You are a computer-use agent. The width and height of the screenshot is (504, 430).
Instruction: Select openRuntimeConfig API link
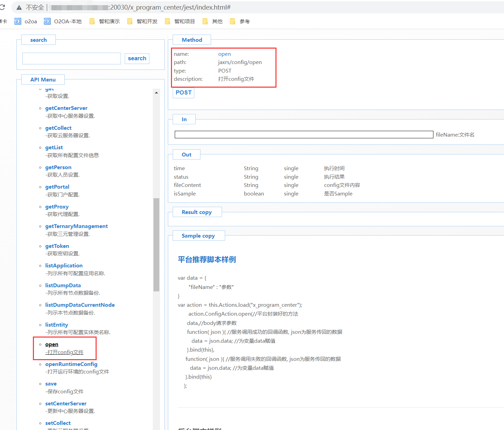[71, 364]
